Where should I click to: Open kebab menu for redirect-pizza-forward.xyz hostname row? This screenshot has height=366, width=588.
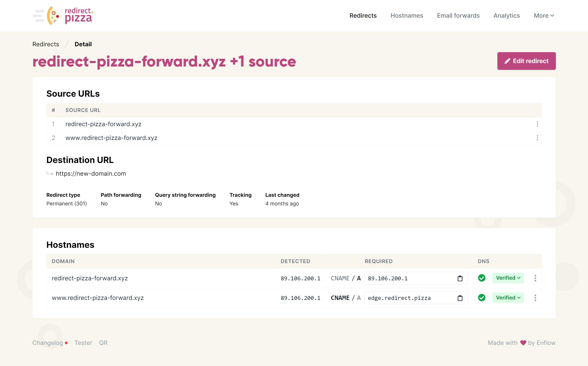click(x=535, y=278)
